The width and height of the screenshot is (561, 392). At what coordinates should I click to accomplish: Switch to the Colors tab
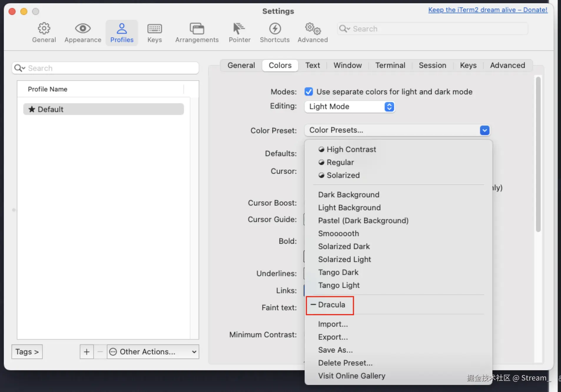(x=280, y=65)
